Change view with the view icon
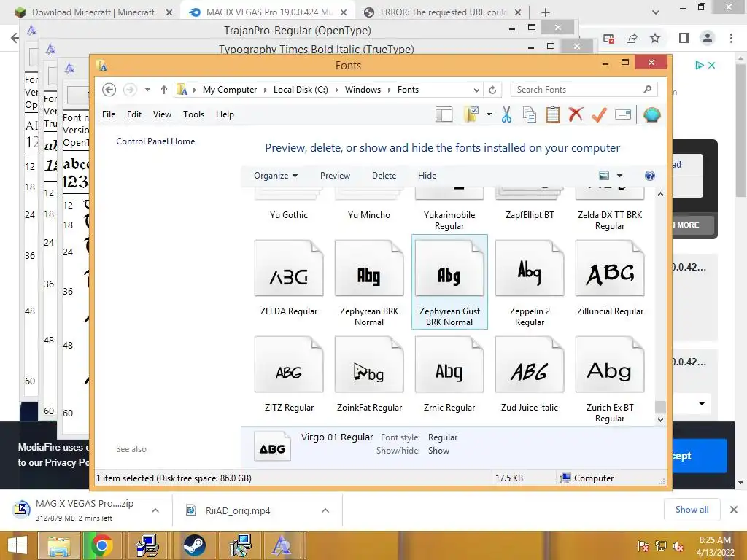The width and height of the screenshot is (747, 560). (x=604, y=176)
